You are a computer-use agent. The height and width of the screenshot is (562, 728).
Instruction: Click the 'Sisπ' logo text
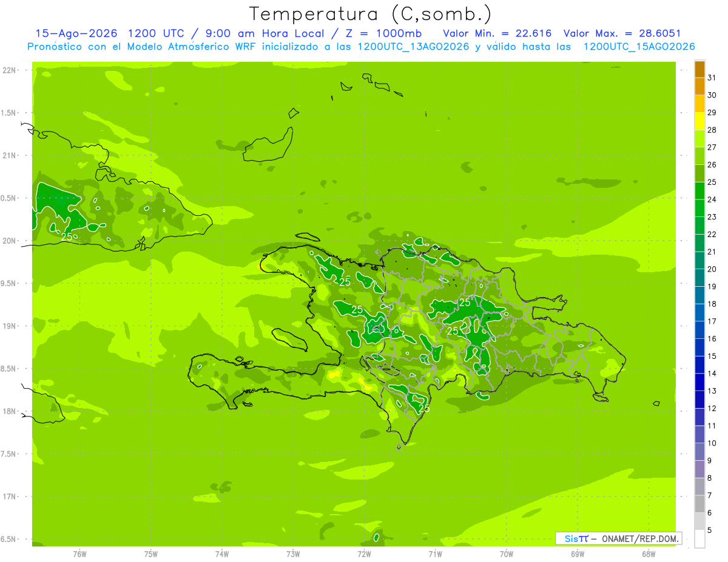(x=576, y=538)
